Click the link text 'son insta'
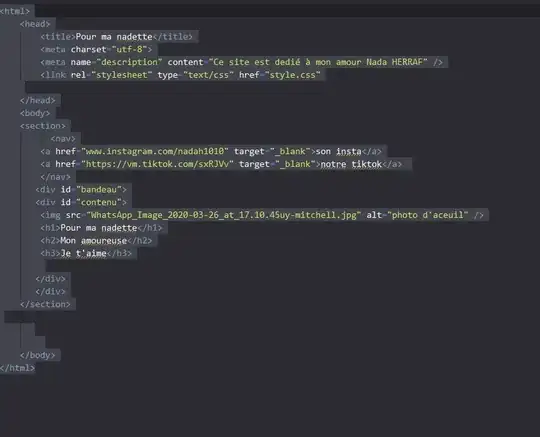540x437 pixels. coord(339,152)
